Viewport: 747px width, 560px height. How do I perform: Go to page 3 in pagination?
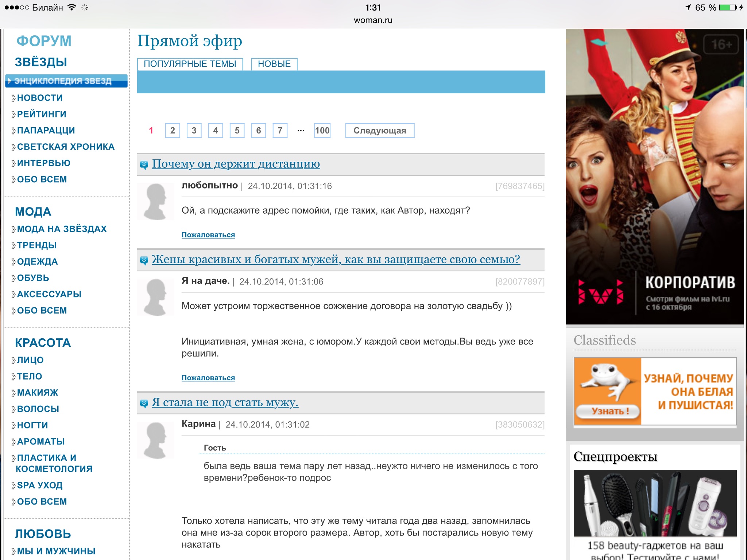(194, 131)
